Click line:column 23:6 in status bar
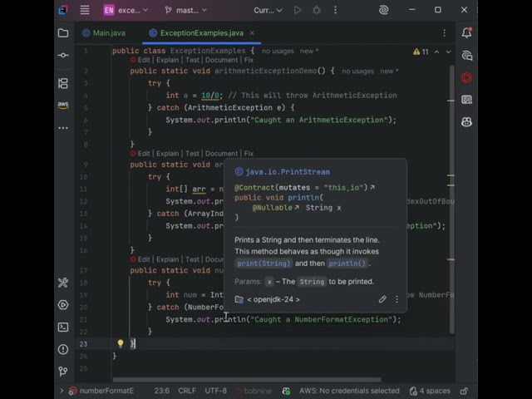 (161, 391)
